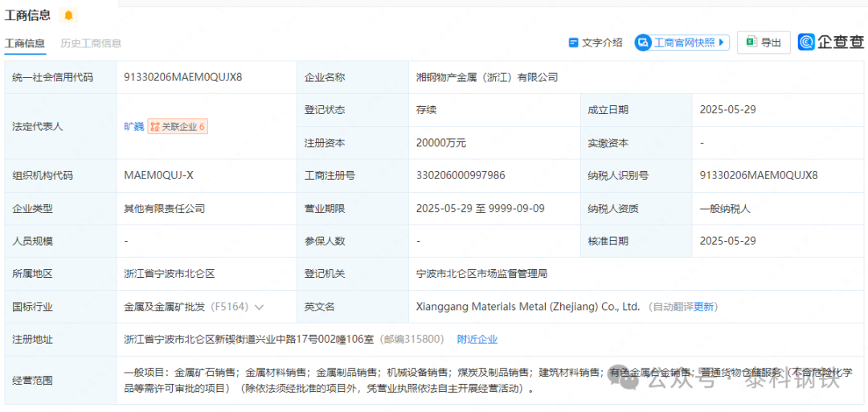The height and width of the screenshot is (412, 868).
Task: Click registered capital 20000万元
Action: pyautogui.click(x=441, y=143)
